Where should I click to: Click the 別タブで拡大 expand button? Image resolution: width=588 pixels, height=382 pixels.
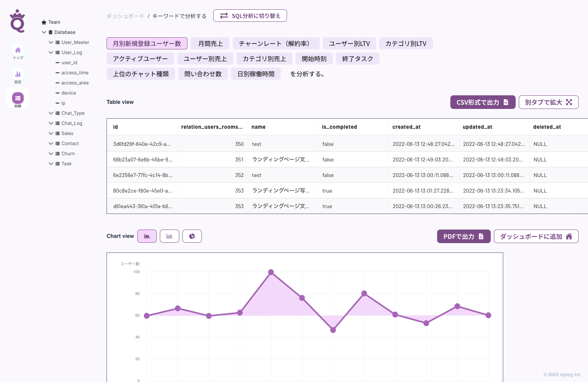click(548, 102)
